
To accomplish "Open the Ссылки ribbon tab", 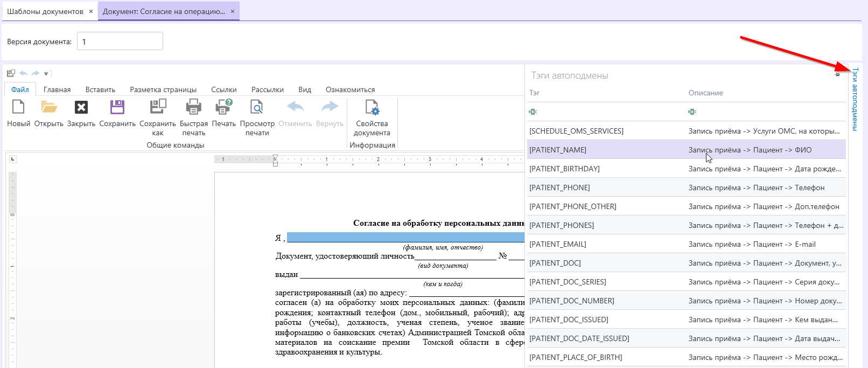I will (x=224, y=89).
